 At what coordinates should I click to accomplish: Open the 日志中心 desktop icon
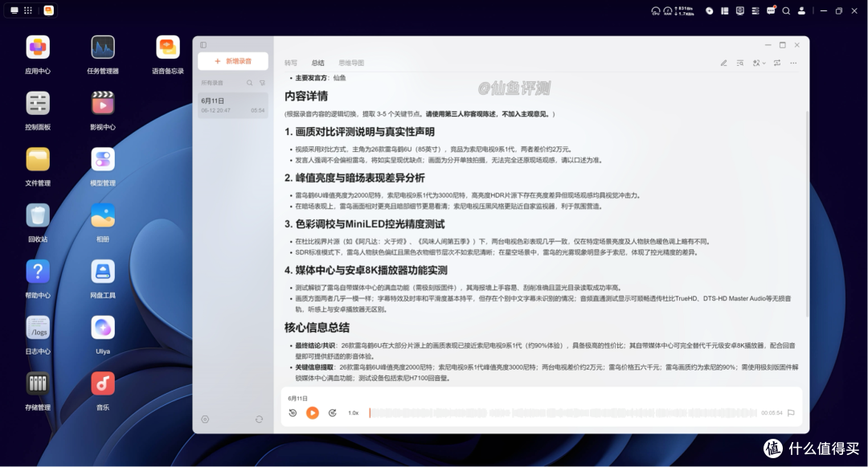[x=38, y=328]
